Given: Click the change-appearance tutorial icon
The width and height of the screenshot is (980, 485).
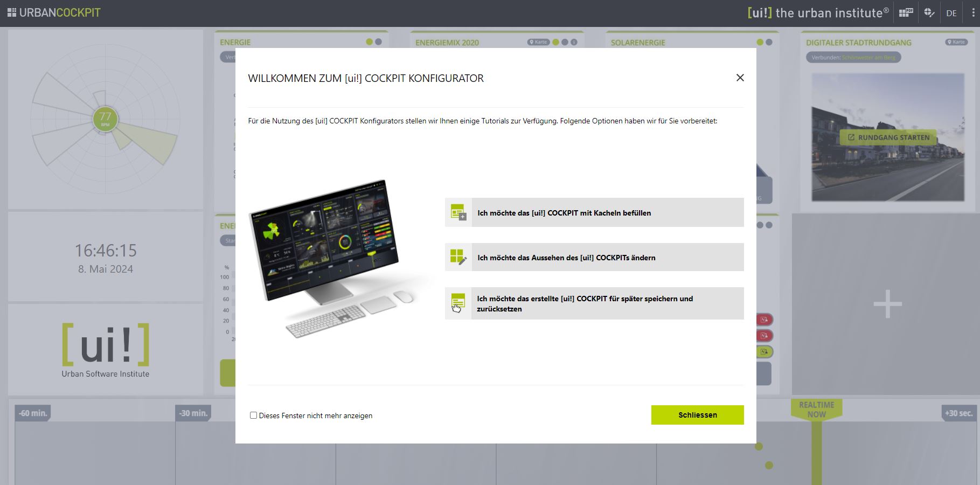Looking at the screenshot, I should 458,258.
